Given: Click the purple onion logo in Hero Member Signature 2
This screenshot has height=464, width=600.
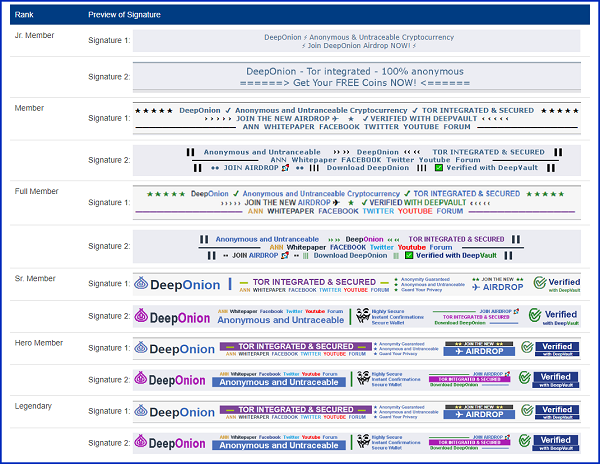Looking at the screenshot, I should 140,378.
